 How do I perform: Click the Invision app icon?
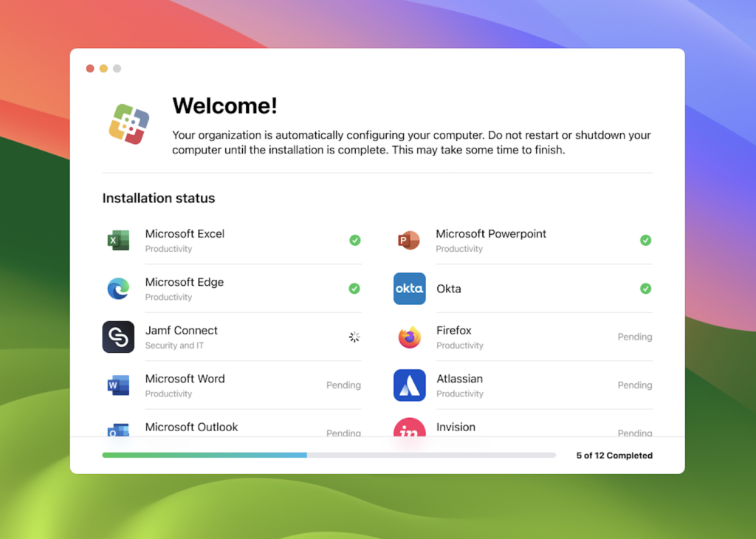409,428
